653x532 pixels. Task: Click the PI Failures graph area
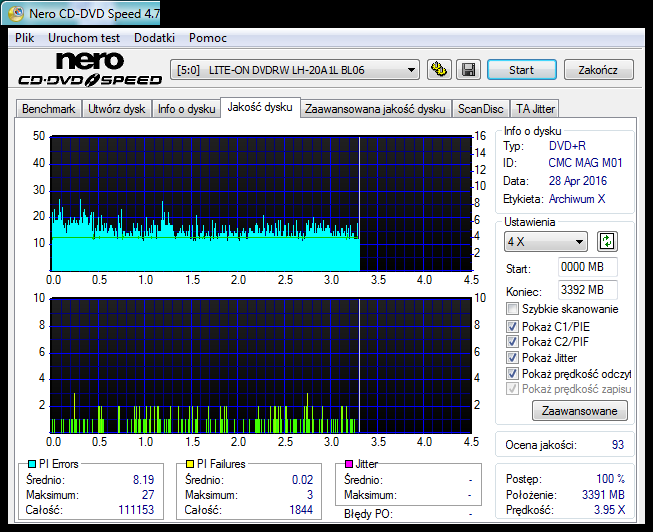pyautogui.click(x=261, y=365)
